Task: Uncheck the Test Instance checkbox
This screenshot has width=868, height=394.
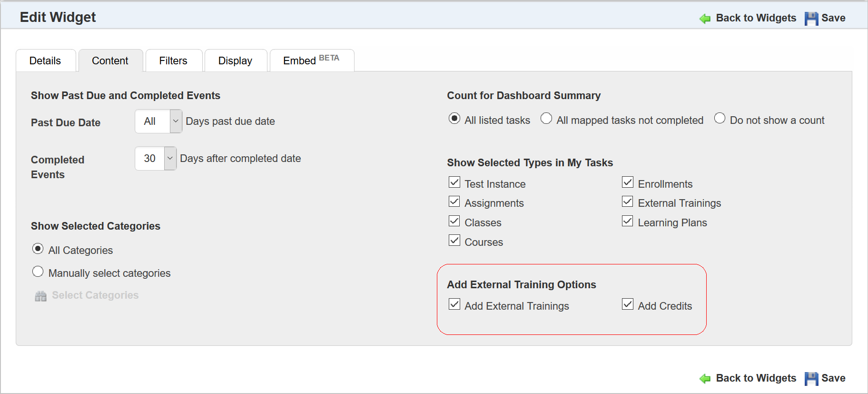Action: [454, 182]
